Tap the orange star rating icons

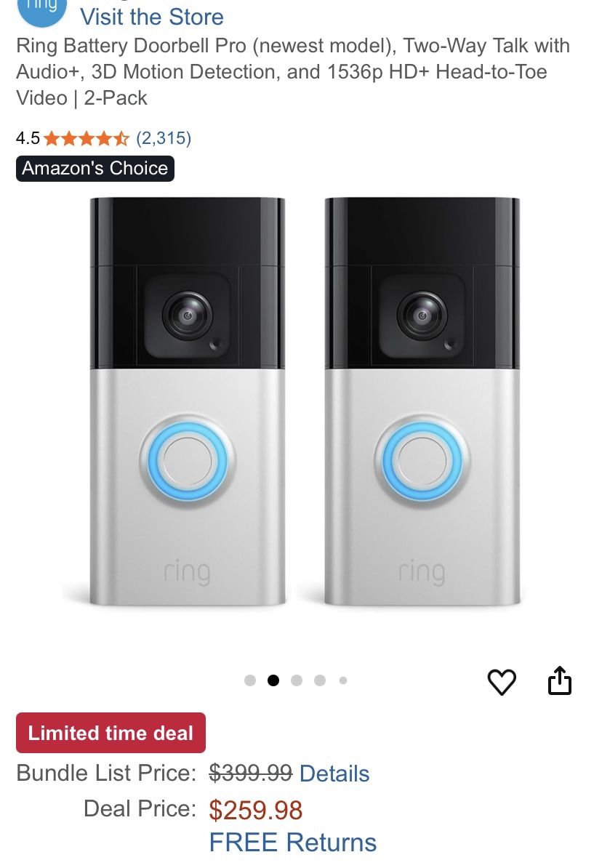click(87, 138)
